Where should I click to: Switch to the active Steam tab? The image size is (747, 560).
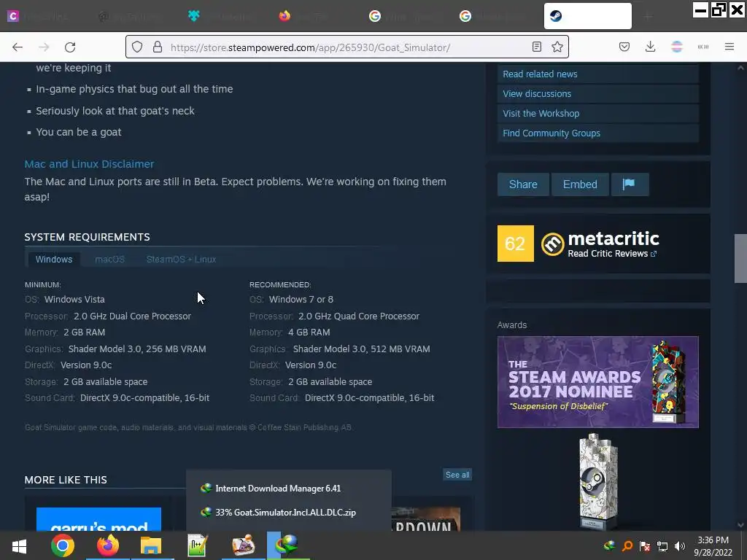pyautogui.click(x=587, y=16)
